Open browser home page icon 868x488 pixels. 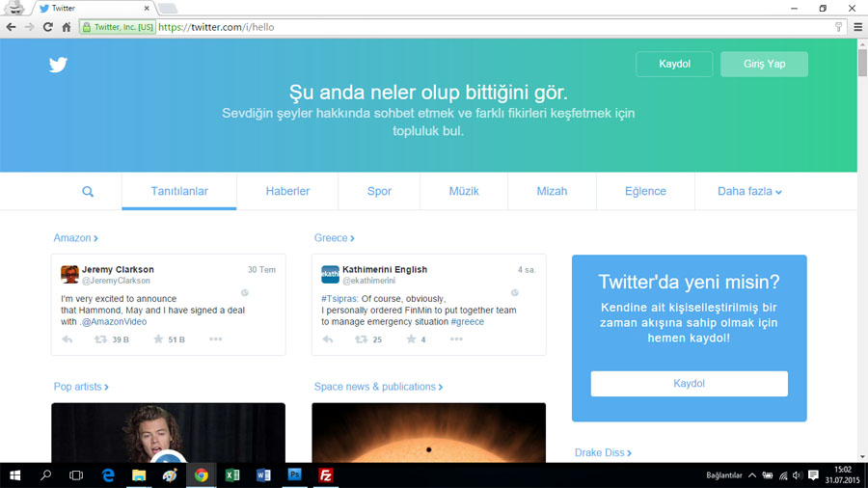tap(67, 27)
